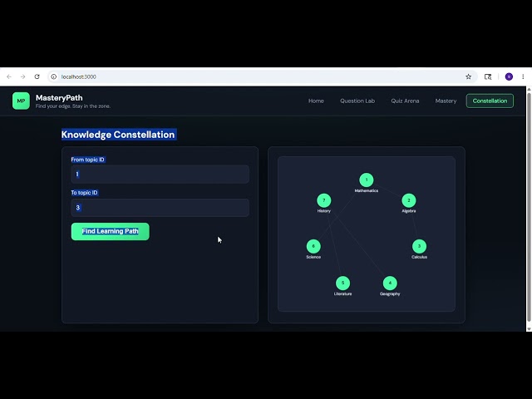This screenshot has height=399, width=532.
Task: Click the browser forward arrow
Action: coord(22,76)
